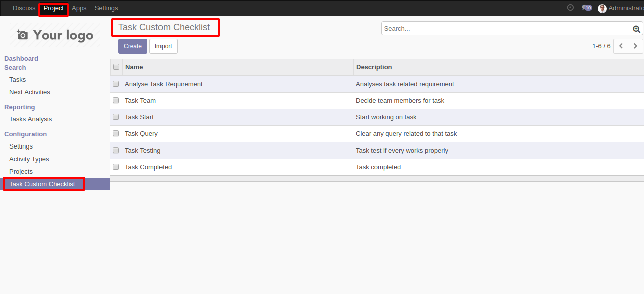Click the search magnifier icon
This screenshot has height=294, width=644.
(x=636, y=29)
